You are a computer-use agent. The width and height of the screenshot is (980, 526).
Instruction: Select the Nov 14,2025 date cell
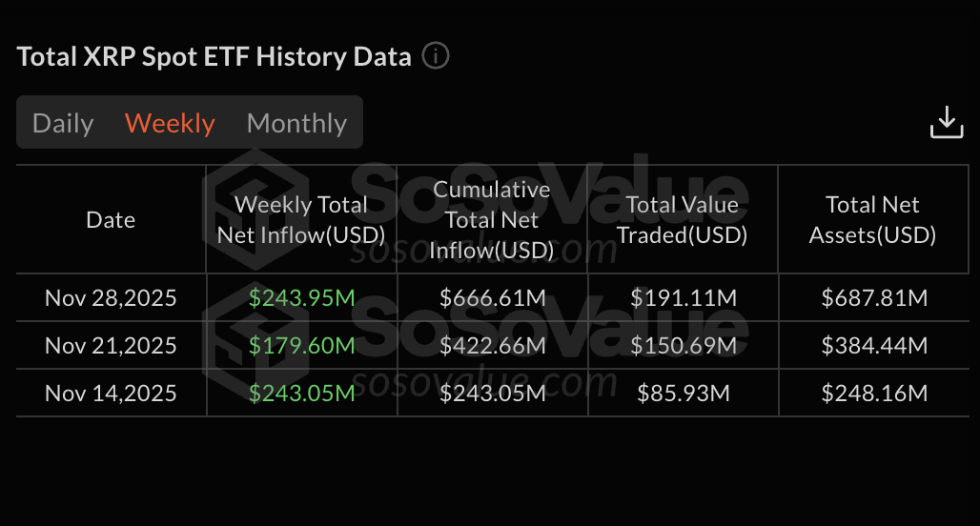[x=111, y=393]
